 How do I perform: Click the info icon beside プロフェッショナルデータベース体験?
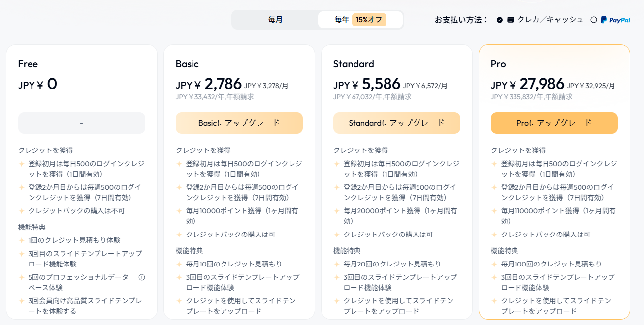(142, 277)
